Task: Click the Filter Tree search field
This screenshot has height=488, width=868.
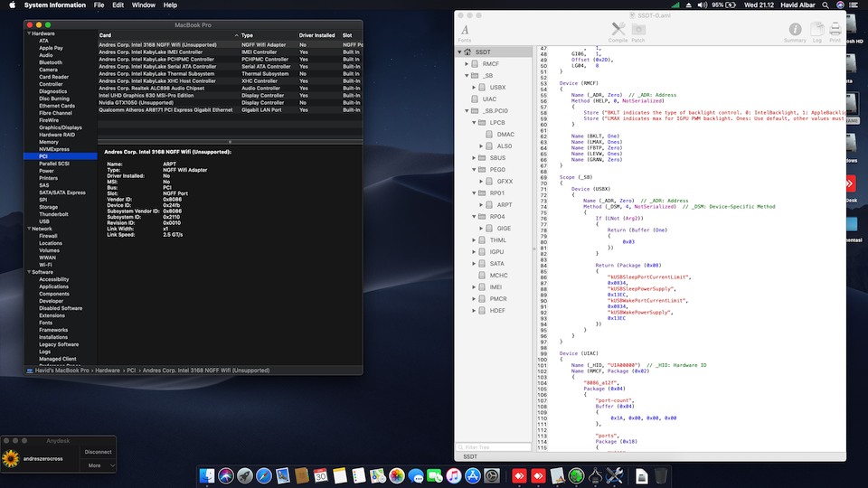Action: click(x=494, y=447)
